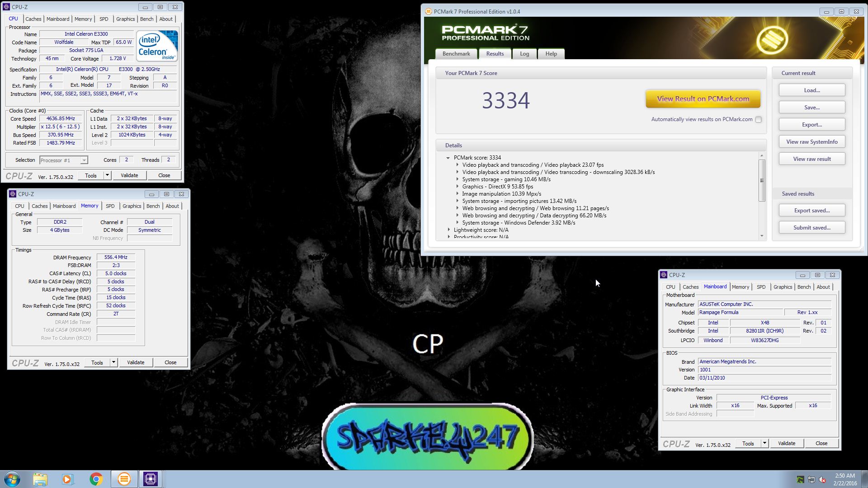Image resolution: width=868 pixels, height=488 pixels.
Task: Click the CPU-Z title icon in Mainboard window
Action: tap(664, 275)
